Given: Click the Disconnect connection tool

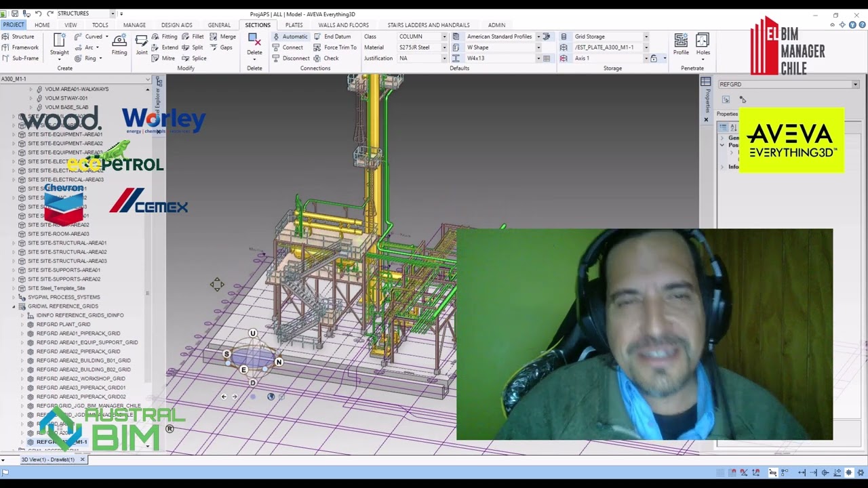Looking at the screenshot, I should [x=291, y=58].
